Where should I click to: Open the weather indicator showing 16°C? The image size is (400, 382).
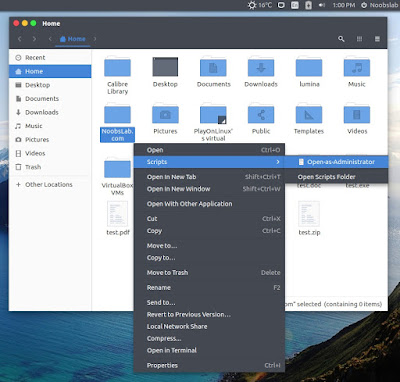click(260, 5)
